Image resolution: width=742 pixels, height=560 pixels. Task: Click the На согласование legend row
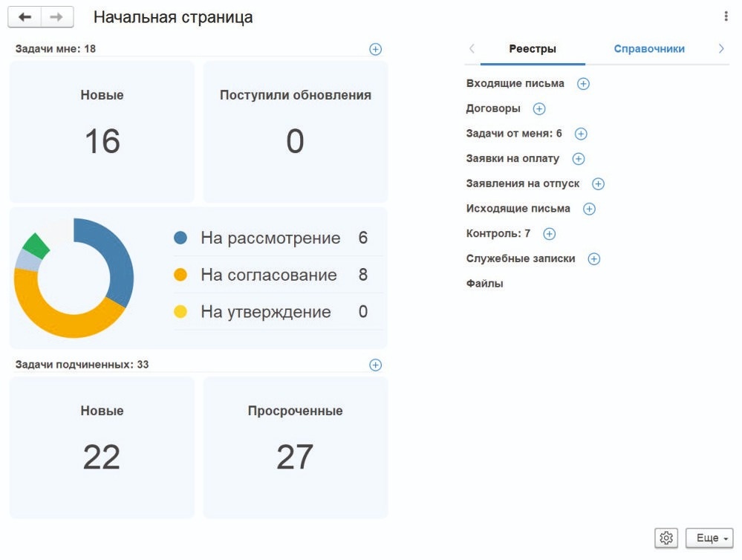click(x=279, y=275)
